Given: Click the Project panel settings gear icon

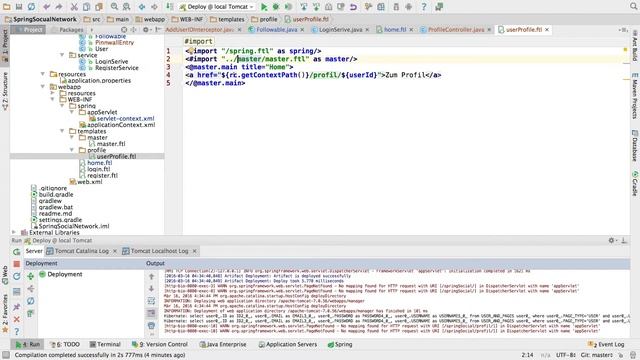Looking at the screenshot, I should click(x=146, y=30).
